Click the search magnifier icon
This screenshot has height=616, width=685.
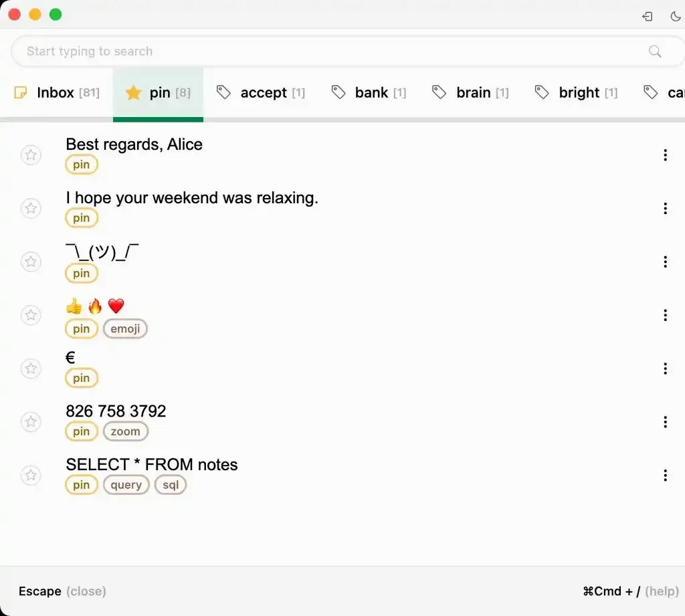pos(655,52)
